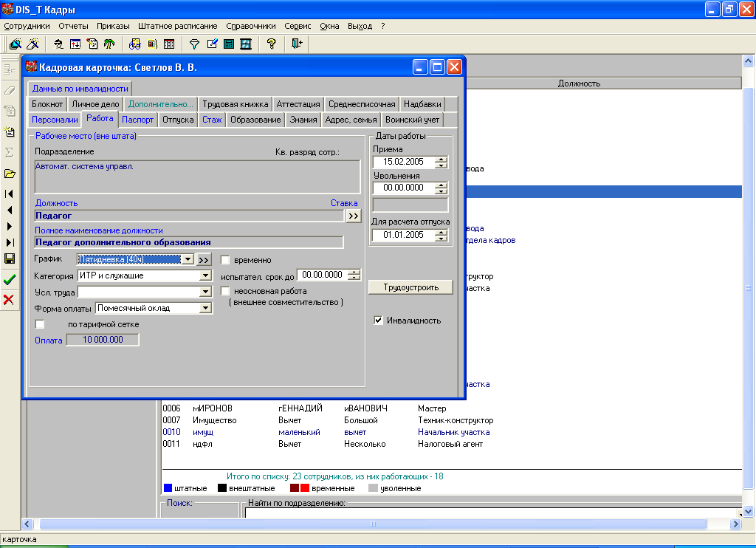Click the red X cancel icon
Image resolution: width=756 pixels, height=548 pixels.
coord(10,299)
